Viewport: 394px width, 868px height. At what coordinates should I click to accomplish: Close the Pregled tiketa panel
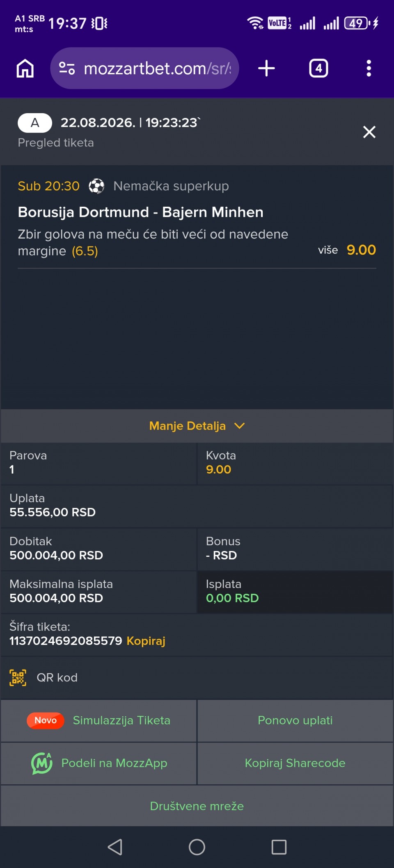[x=369, y=132]
